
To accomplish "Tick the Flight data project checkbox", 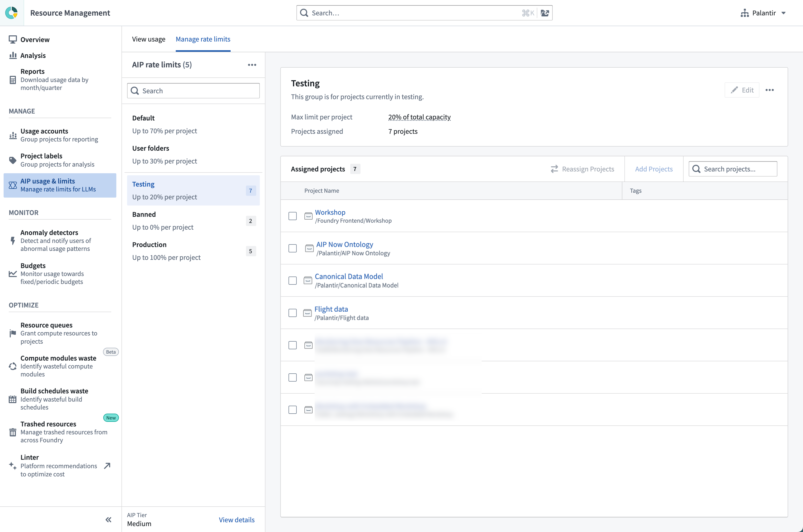I will (292, 313).
